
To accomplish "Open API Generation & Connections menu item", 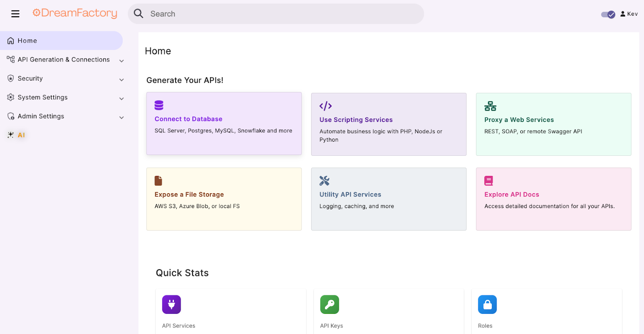I will point(64,60).
